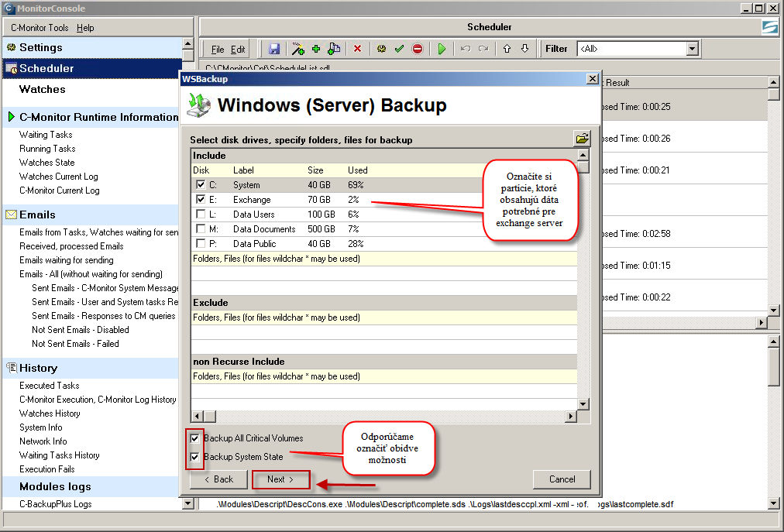
Task: Toggle Backup System State checkbox
Action: 194,457
